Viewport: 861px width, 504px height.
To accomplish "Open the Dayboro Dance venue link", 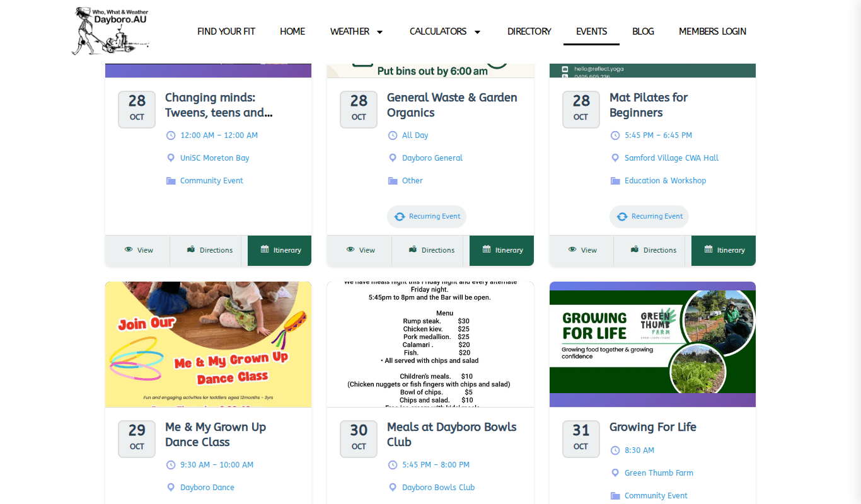I will point(207,488).
